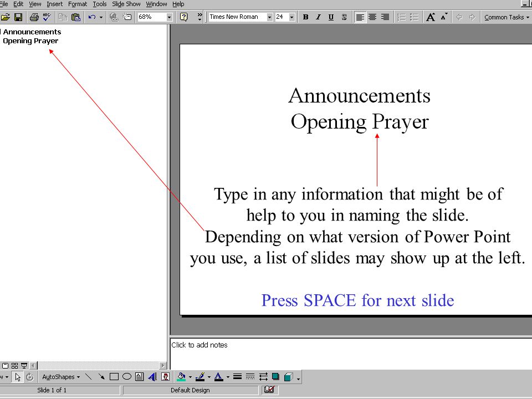Click the Help question mark icon
The image size is (532, 399).
pyautogui.click(x=183, y=17)
